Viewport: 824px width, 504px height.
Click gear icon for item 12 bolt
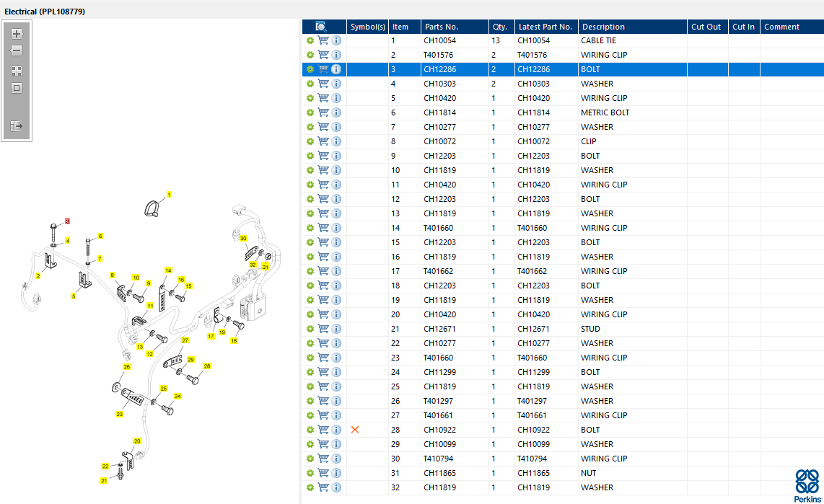(x=310, y=199)
